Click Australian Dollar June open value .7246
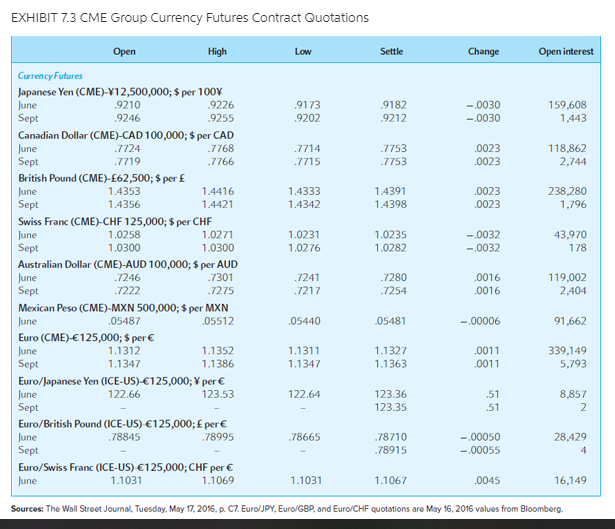The height and width of the screenshot is (529, 615). pyautogui.click(x=127, y=278)
